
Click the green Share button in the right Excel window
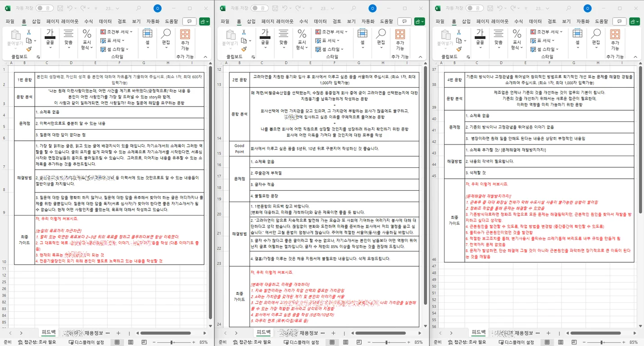pyautogui.click(x=635, y=21)
